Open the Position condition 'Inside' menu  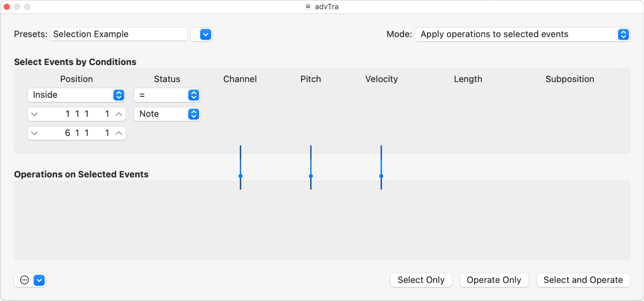[76, 95]
